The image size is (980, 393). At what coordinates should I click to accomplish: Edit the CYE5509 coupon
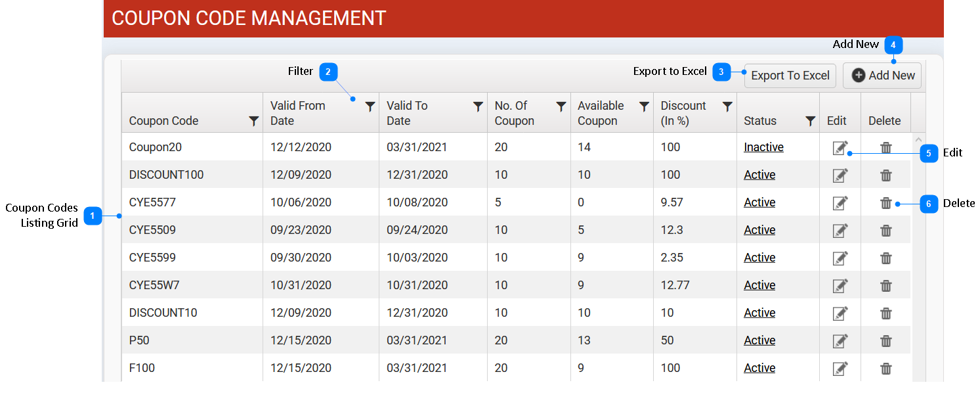tap(840, 231)
